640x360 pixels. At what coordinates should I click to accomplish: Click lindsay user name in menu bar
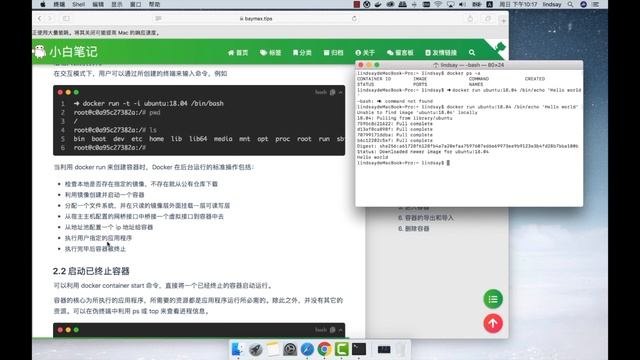pyautogui.click(x=552, y=4)
